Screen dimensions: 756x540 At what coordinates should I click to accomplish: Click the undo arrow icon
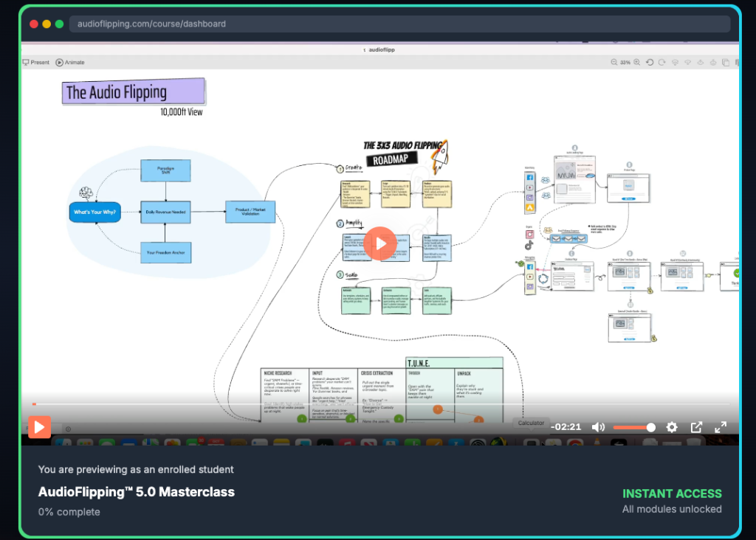click(x=650, y=62)
